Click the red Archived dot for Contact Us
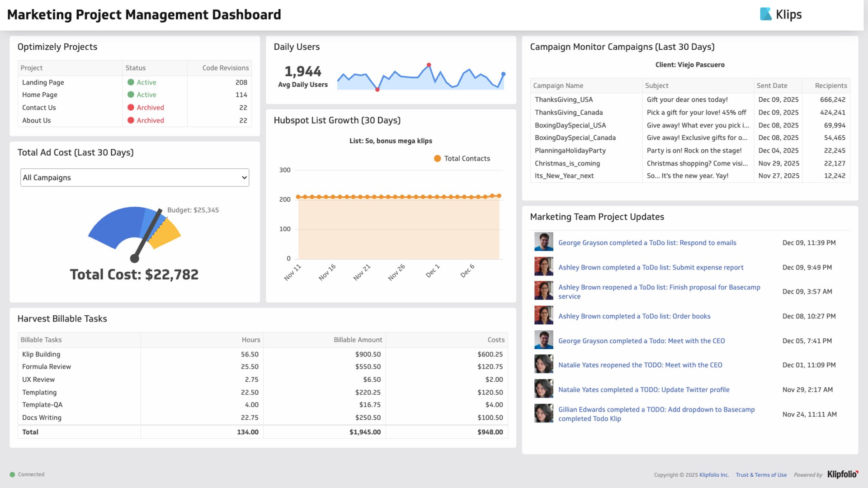The height and width of the screenshot is (488, 868). tap(131, 108)
